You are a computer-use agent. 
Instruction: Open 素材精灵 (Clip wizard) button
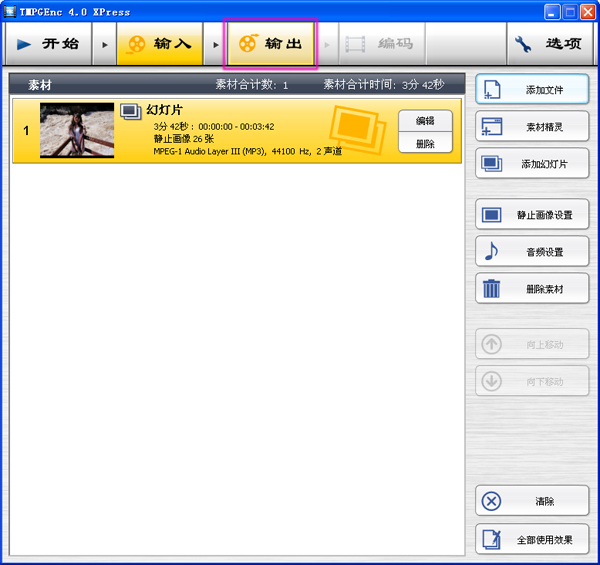532,127
